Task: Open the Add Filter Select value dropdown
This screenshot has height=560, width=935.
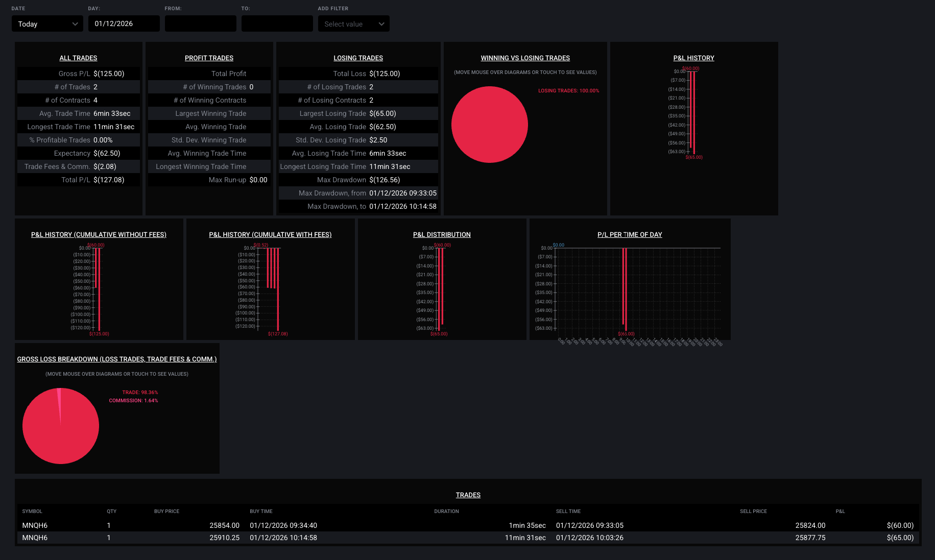Action: [353, 23]
